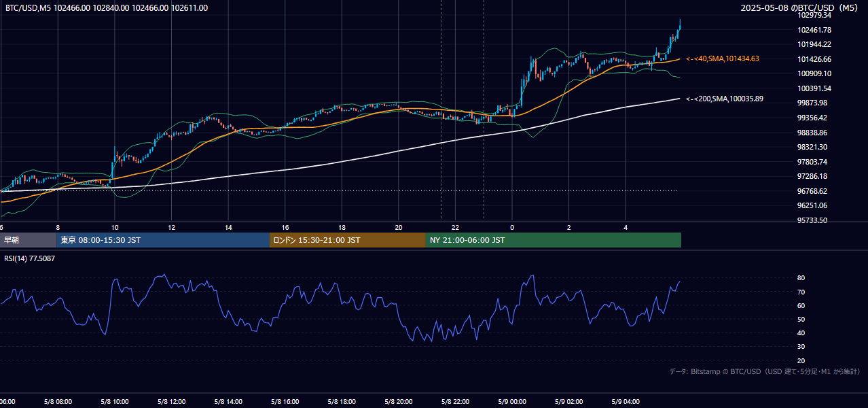868x408 pixels.
Task: Click the 99356.42 price axis label
Action: click(812, 118)
